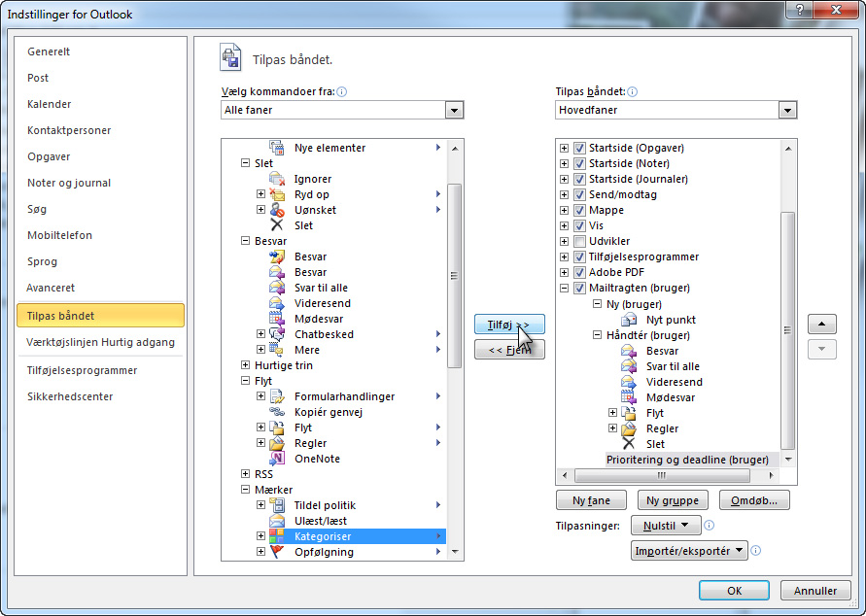The width and height of the screenshot is (866, 616).
Task: Toggle the Tilføjelsesprogrammer checkbox in the ribbon tree
Action: point(579,257)
